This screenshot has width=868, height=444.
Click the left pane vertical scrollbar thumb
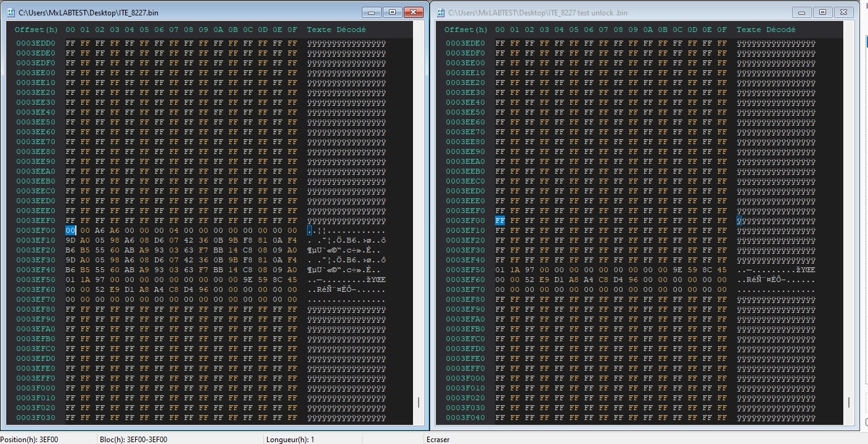(x=419, y=402)
